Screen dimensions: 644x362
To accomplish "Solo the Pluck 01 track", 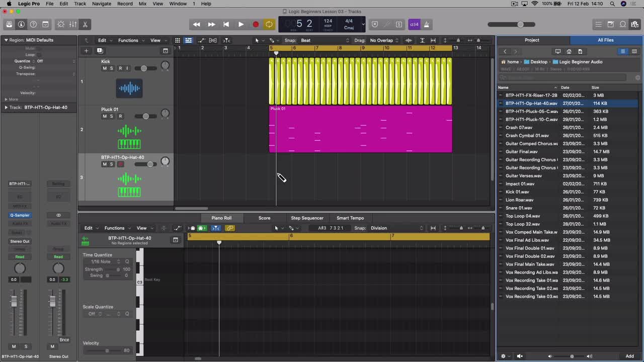I will coord(112,116).
